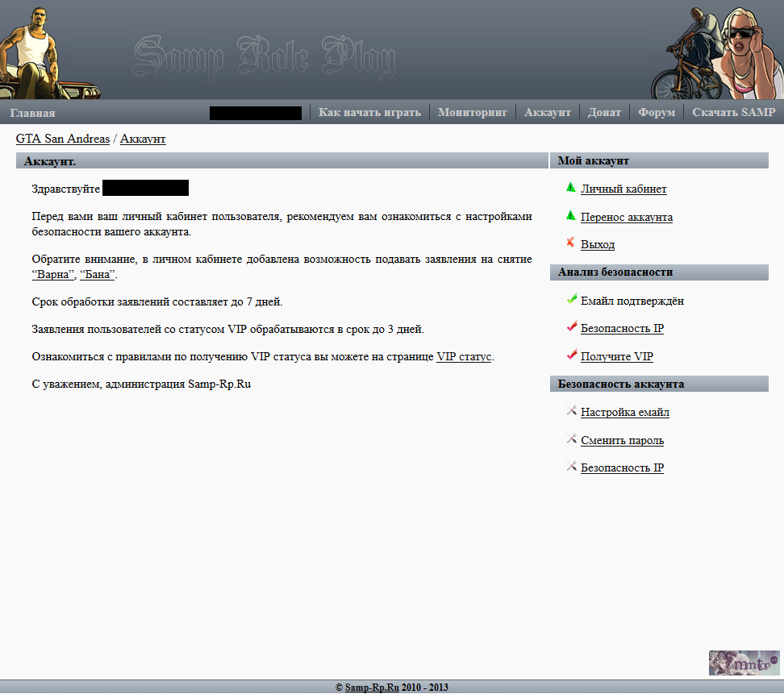This screenshot has height=694, width=784.
Task: Click green checkmark icon beside Емайл подтверждён
Action: 571,300
